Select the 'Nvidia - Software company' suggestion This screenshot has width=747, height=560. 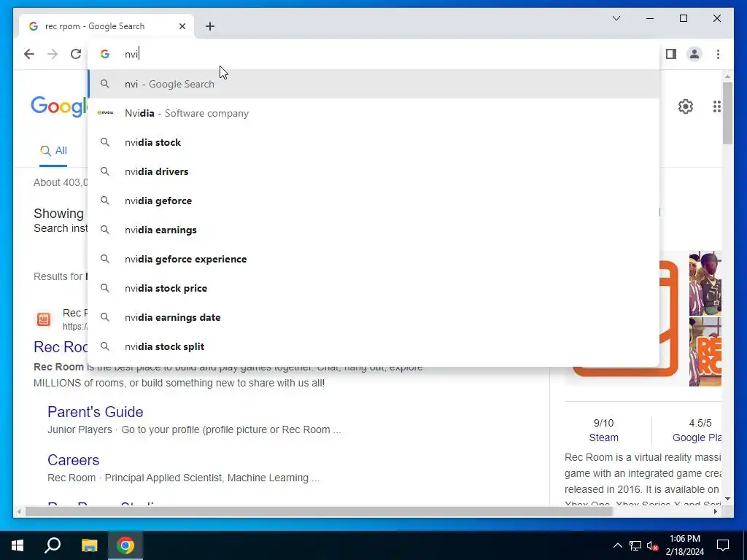point(374,113)
